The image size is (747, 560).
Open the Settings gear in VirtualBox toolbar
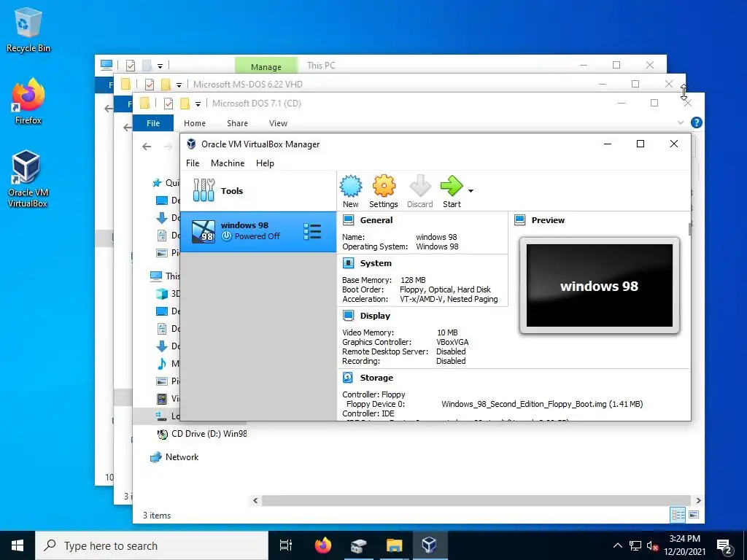coord(384,186)
